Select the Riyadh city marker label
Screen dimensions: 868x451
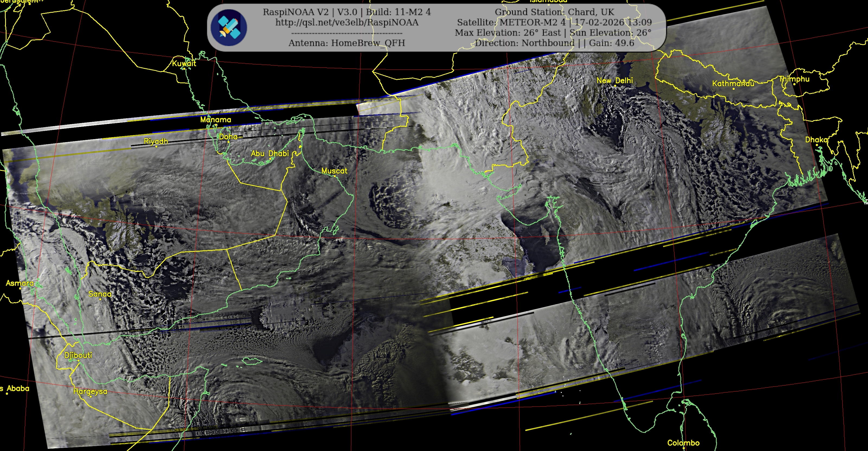(x=156, y=141)
